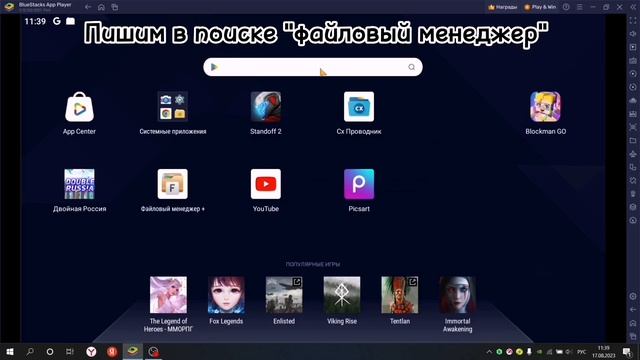Open Cx Проводник app
The width and height of the screenshot is (640, 360).
pyautogui.click(x=359, y=107)
